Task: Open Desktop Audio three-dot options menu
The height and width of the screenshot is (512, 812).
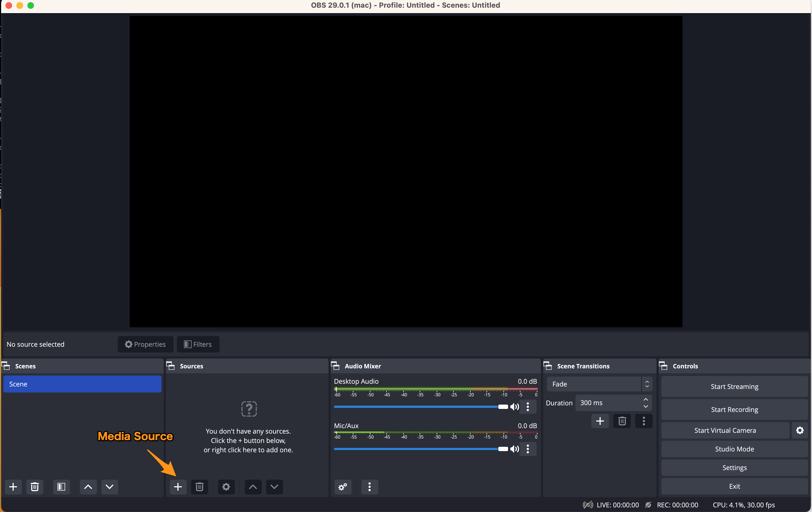Action: click(x=528, y=407)
